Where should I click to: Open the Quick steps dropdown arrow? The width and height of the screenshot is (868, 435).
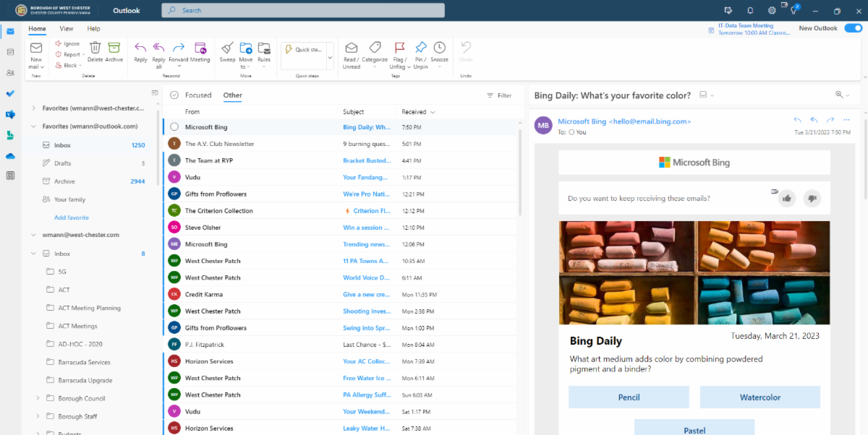click(330, 56)
